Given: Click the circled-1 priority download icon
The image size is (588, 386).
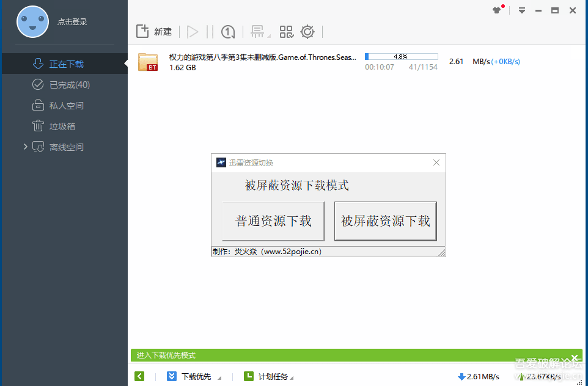Looking at the screenshot, I should pyautogui.click(x=227, y=32).
